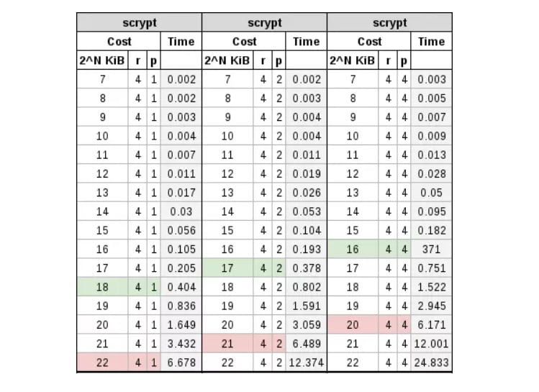539x392 pixels.
Task: Select the time value 12.001
Action: pos(430,344)
